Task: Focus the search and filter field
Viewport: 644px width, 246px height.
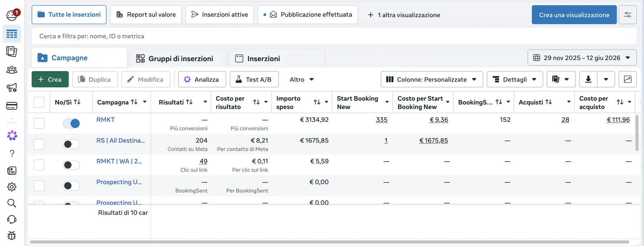Action: [334, 36]
